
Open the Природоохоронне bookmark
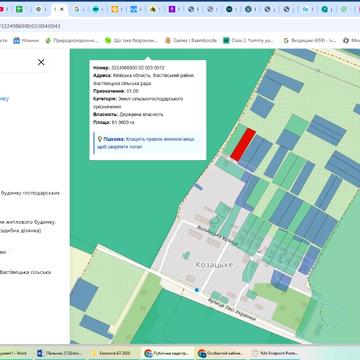click(x=71, y=41)
